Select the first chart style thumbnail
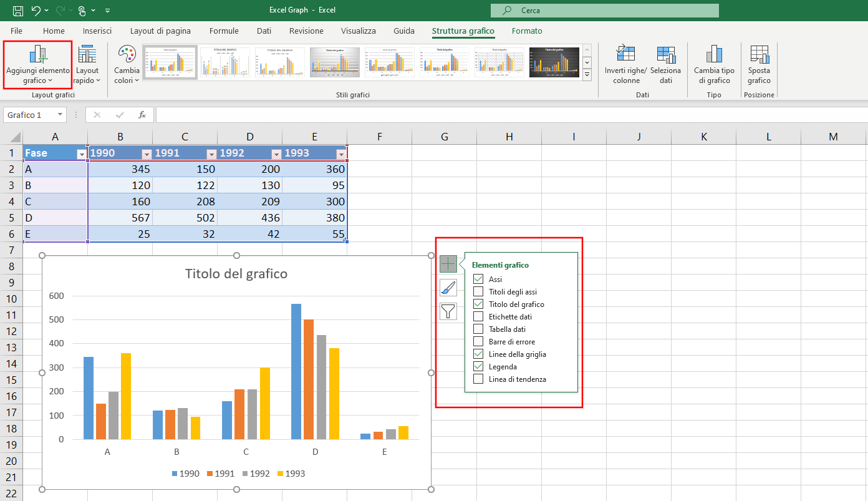The image size is (868, 501). point(170,62)
